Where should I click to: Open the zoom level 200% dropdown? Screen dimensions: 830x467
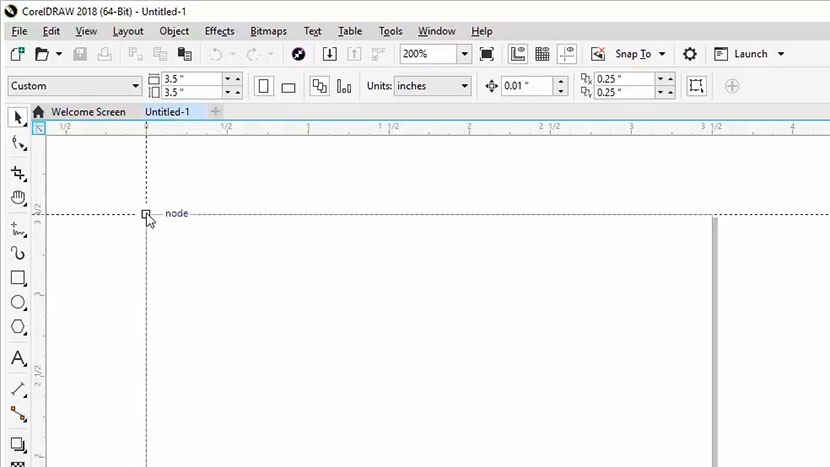465,54
